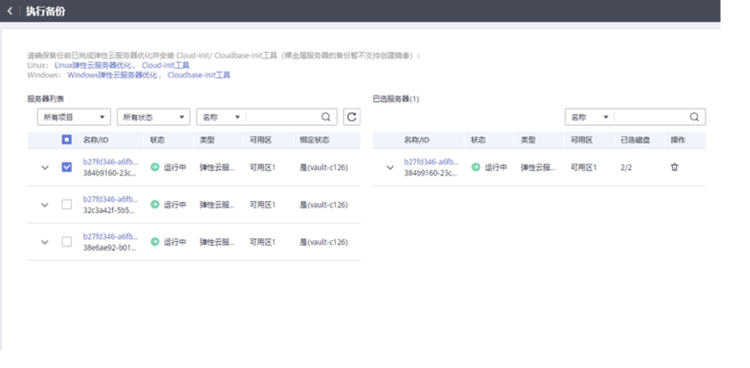This screenshot has height=368, width=750.
Task: Click the server list search input field
Action: coord(283,117)
